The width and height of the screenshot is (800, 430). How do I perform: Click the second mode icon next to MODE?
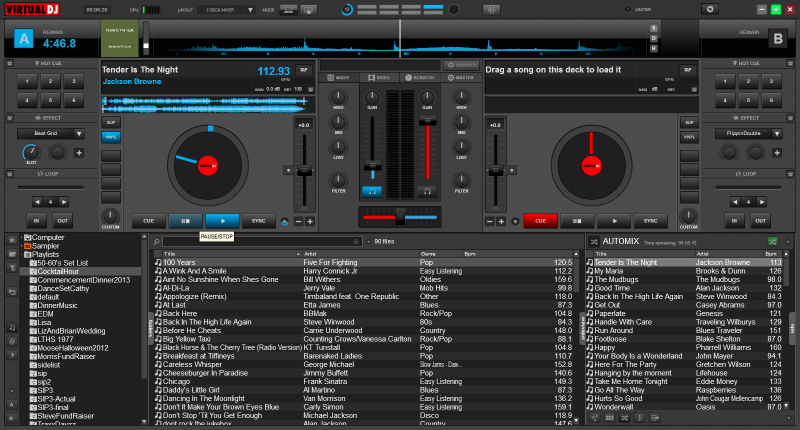click(308, 10)
